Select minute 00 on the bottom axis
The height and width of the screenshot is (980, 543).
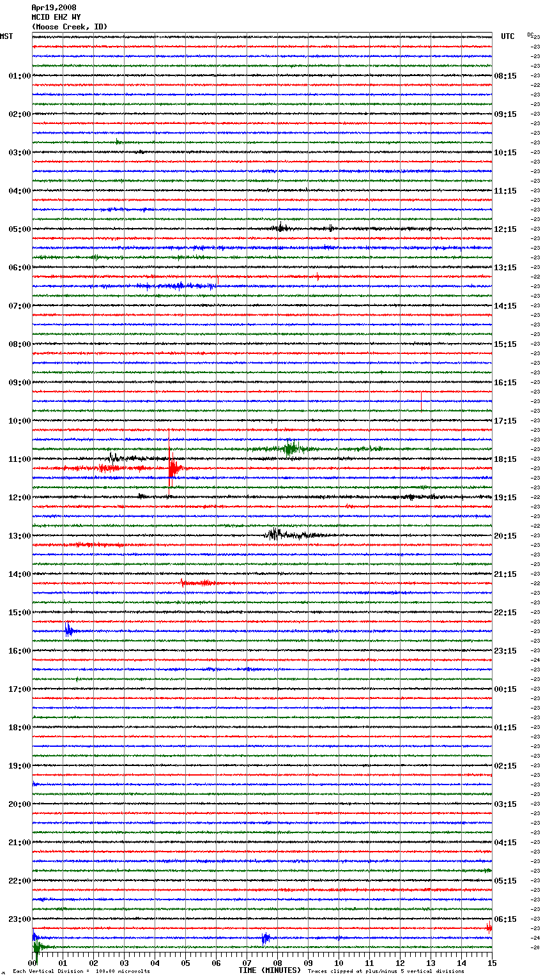[x=33, y=963]
